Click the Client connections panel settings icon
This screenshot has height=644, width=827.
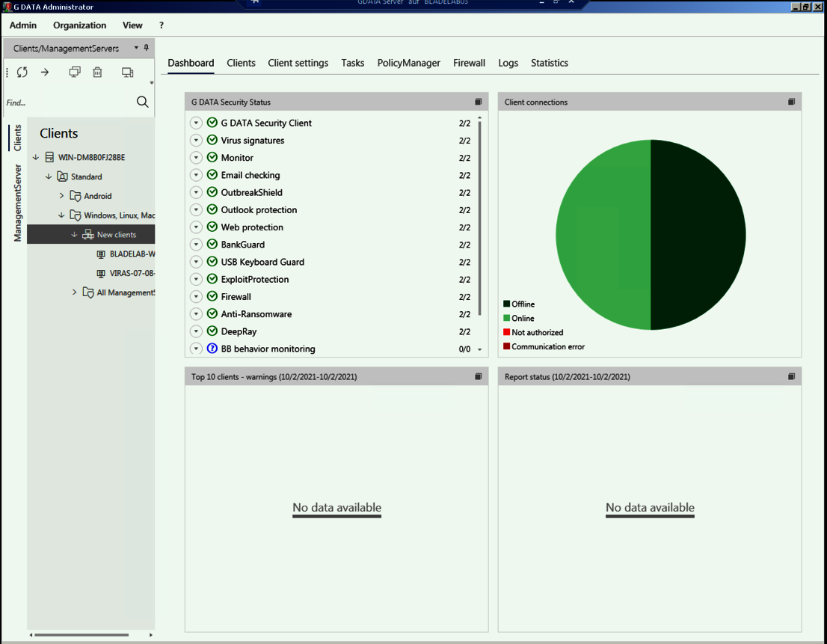[791, 102]
